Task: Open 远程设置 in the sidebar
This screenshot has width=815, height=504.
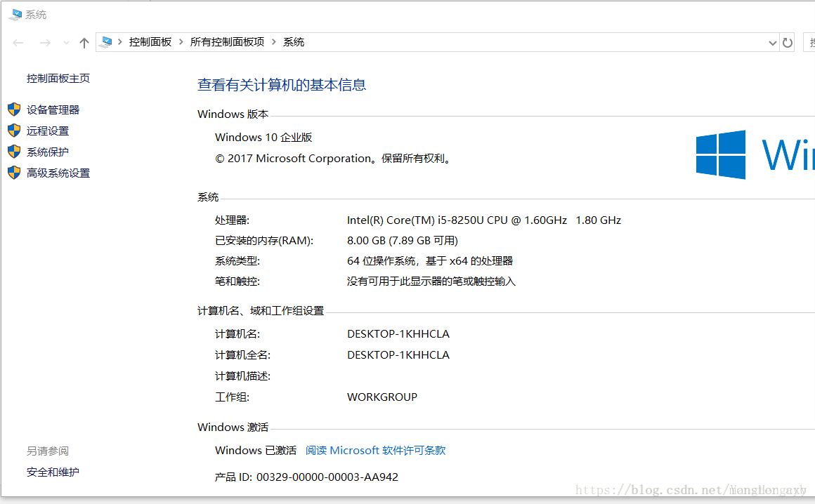Action: coord(48,131)
